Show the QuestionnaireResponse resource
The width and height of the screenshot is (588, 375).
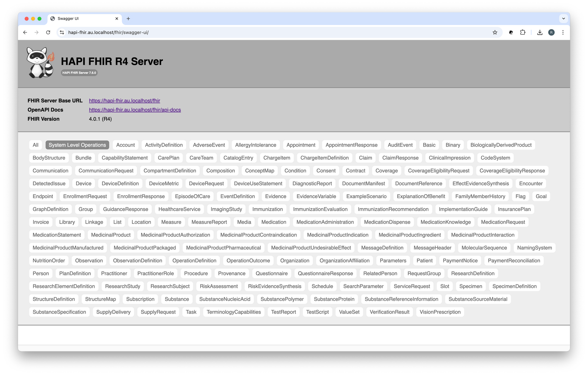(325, 273)
